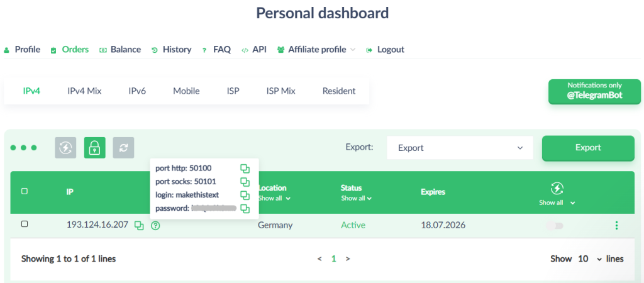Click the IP column header
Screen dimensions: 644x283
click(x=69, y=191)
